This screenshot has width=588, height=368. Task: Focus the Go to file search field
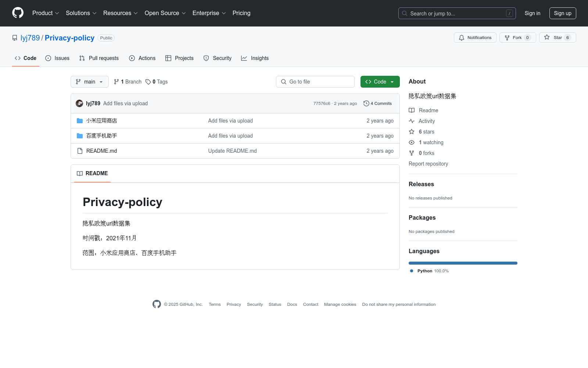tap(315, 82)
